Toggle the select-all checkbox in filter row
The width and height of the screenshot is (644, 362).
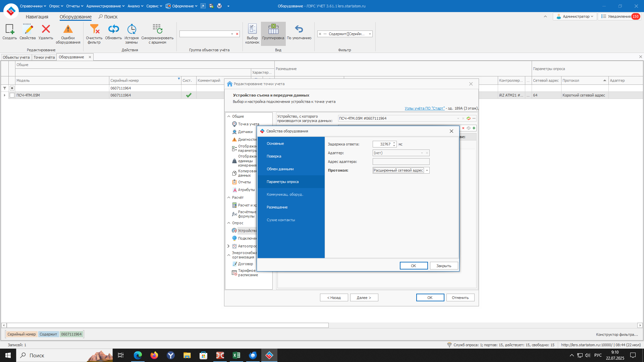click(x=12, y=88)
